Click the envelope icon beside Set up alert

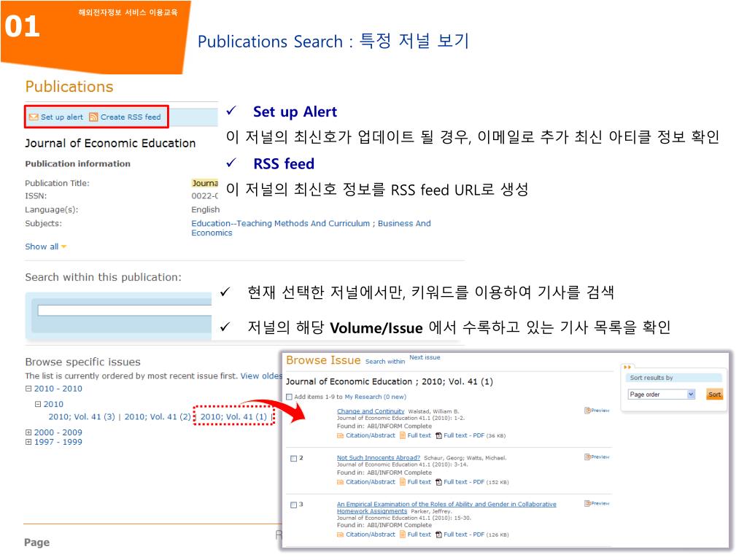click(34, 117)
